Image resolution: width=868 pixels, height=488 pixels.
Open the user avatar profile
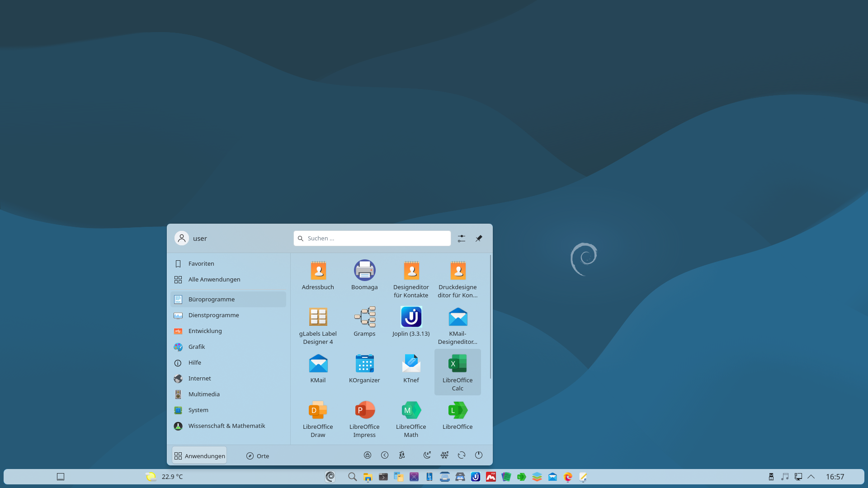tap(182, 238)
